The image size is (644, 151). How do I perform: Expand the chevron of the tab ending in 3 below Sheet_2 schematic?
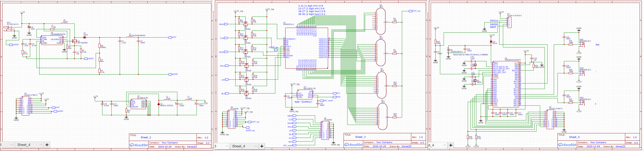[x=12, y=145]
